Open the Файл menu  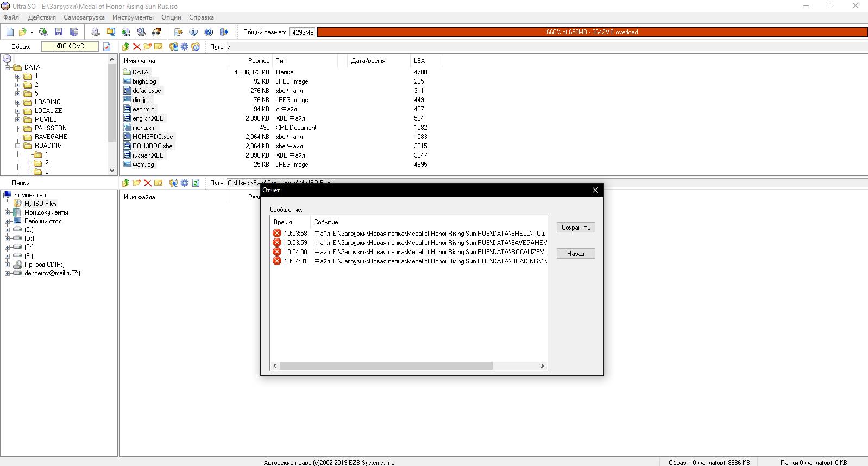click(x=11, y=17)
